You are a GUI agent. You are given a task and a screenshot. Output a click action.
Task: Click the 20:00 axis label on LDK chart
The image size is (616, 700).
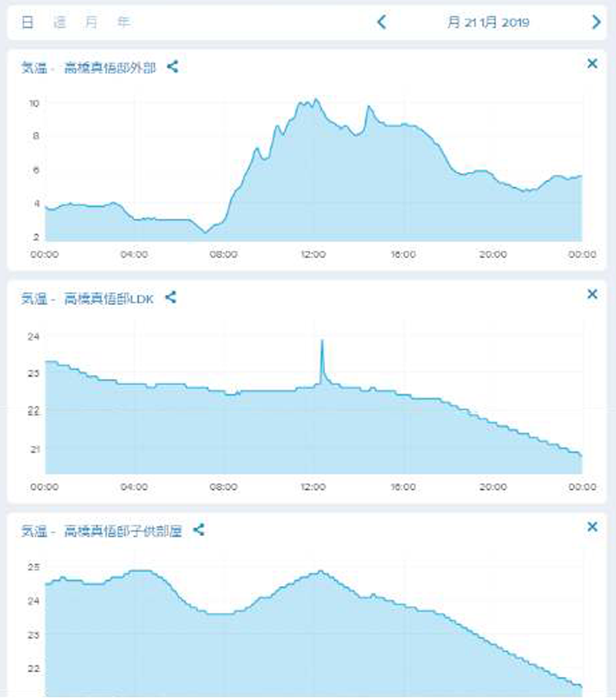(x=493, y=487)
